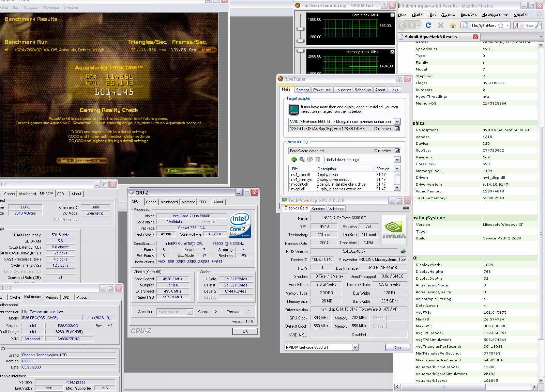Click the Version column header in RivaTuner list
This screenshot has height=392, width=545.
[x=383, y=169]
